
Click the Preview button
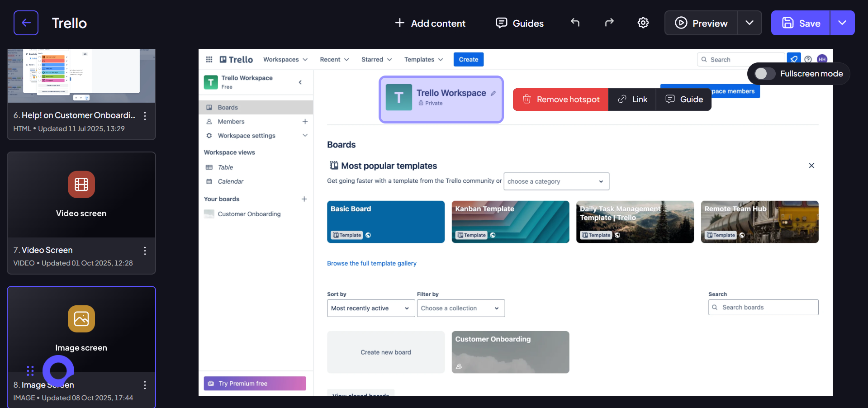701,23
